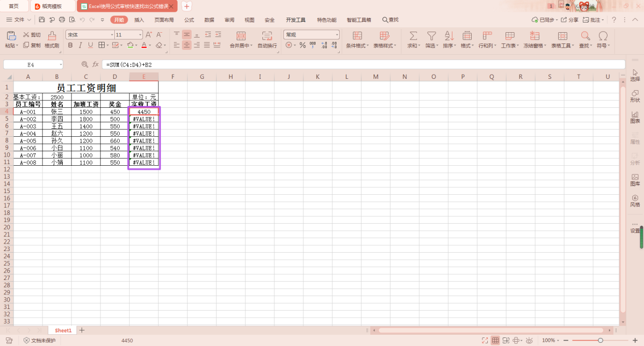Screen dimensions: 644x346
Task: Open the Freeze Panes (冻结窗格) tool
Action: click(x=535, y=36)
